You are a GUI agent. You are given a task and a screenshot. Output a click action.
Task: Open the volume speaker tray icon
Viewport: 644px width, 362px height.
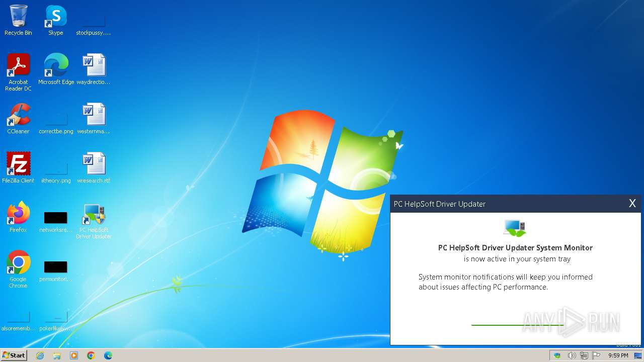pyautogui.click(x=572, y=355)
